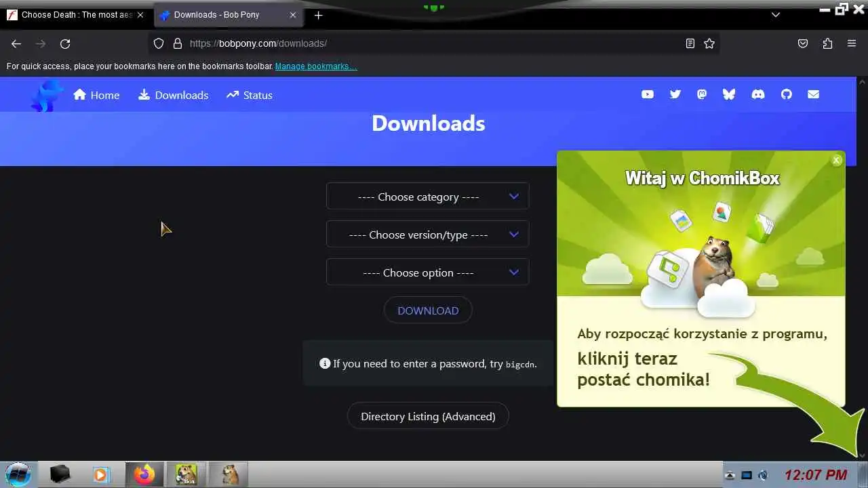The height and width of the screenshot is (488, 868).
Task: Click the Bob Pony site logo
Action: tap(47, 96)
